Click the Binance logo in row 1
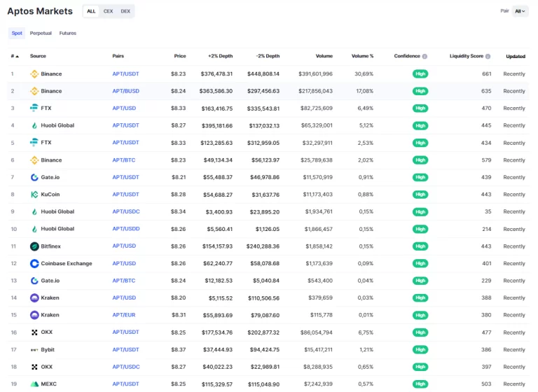This screenshot has width=538, height=392. point(34,73)
